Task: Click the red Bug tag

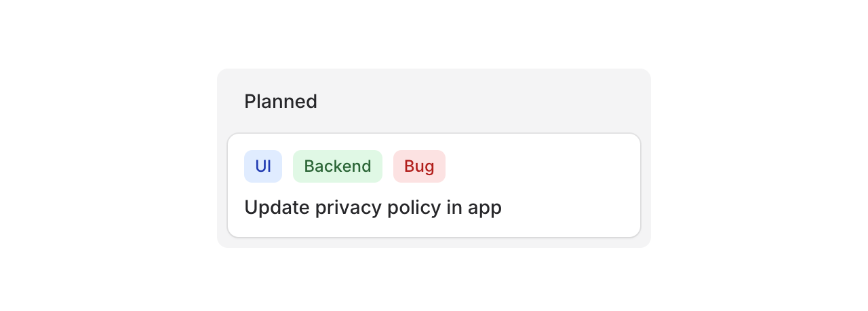Action: point(419,166)
